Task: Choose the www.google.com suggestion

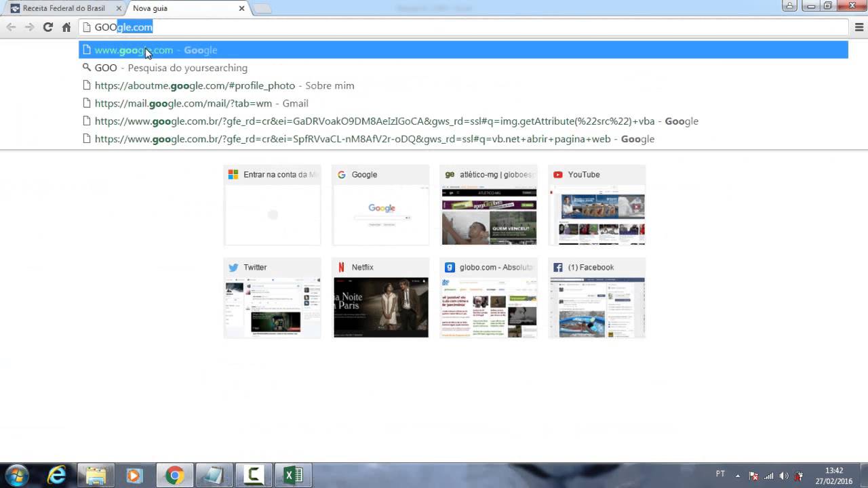Action: point(464,50)
